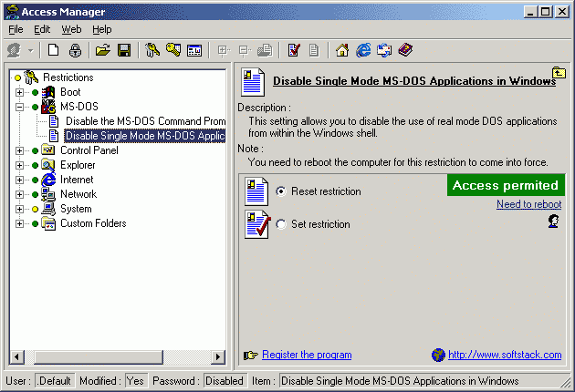Click the plain document toolbar icon
Viewport: 575px width, 392px height.
(x=314, y=50)
